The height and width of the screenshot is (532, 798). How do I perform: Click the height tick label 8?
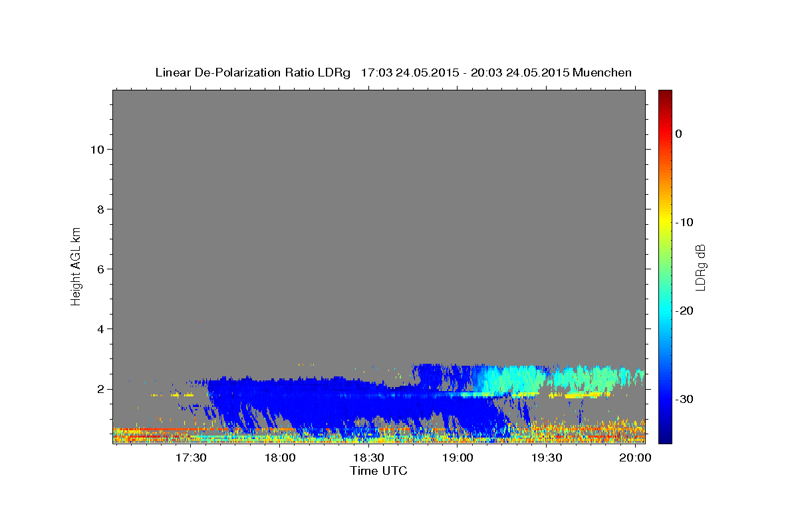[x=99, y=209]
